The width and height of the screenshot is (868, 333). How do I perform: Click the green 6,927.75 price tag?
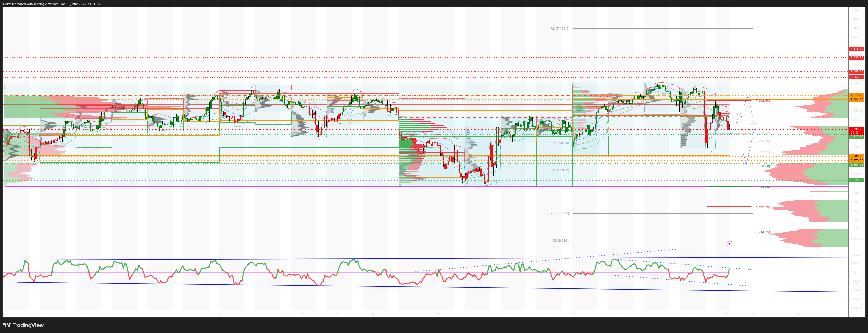[856, 137]
